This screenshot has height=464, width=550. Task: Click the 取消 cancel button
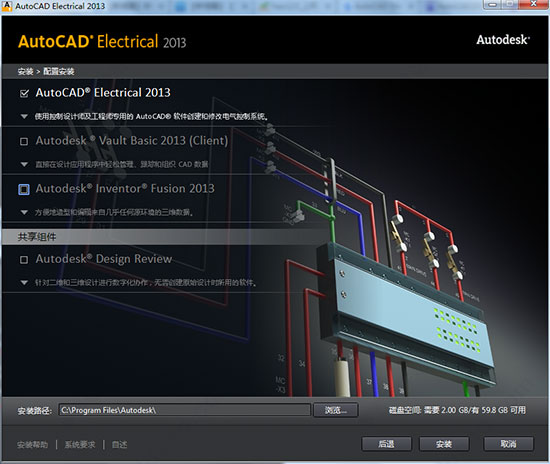pyautogui.click(x=508, y=444)
